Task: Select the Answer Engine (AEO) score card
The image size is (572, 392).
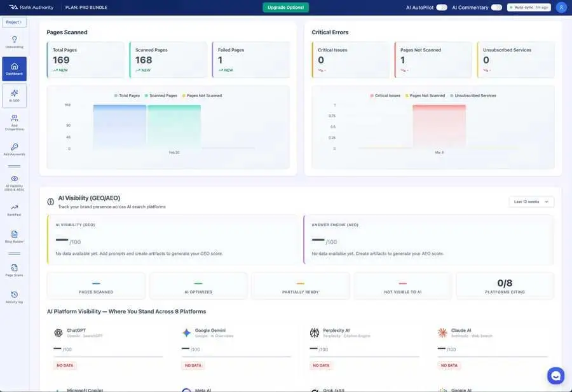Action: pyautogui.click(x=428, y=240)
